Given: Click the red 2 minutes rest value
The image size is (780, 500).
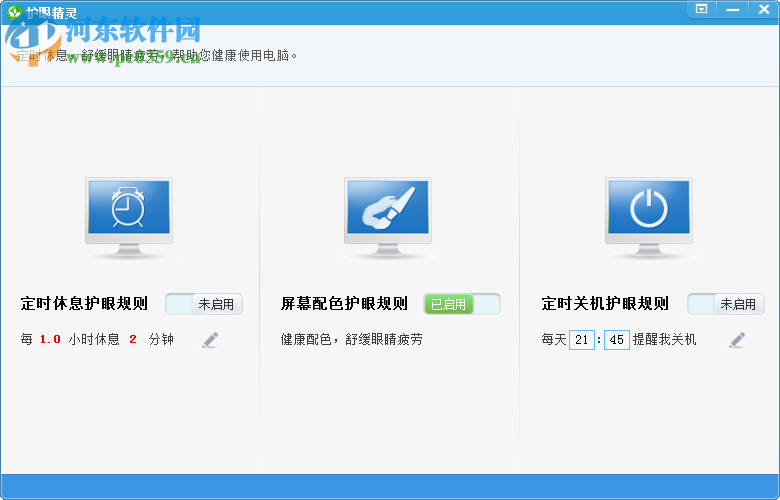Looking at the screenshot, I should 133,339.
